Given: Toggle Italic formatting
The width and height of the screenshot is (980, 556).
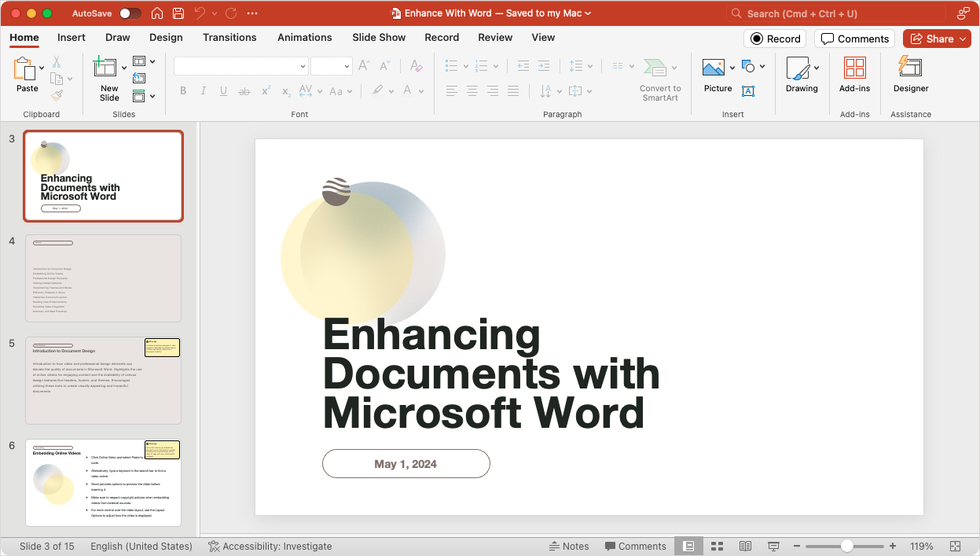Looking at the screenshot, I should coord(204,91).
